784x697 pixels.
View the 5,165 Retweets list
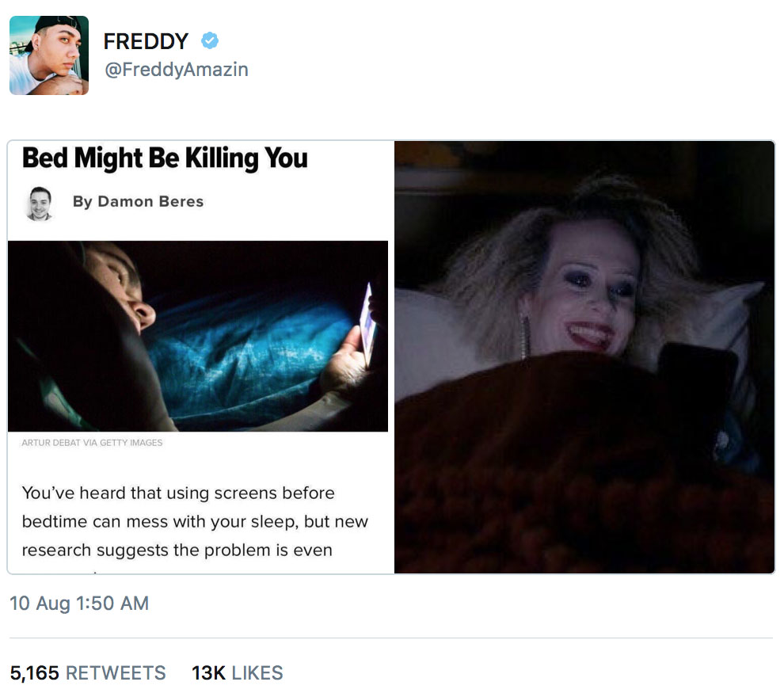[x=87, y=673]
